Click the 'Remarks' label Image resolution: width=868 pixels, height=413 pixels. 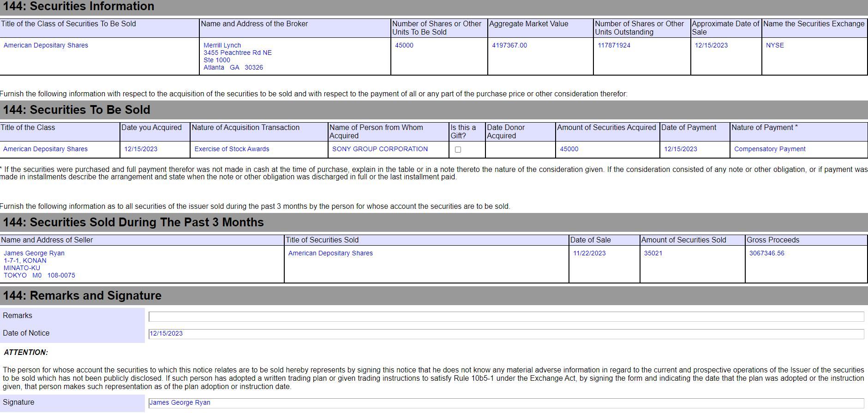click(18, 316)
